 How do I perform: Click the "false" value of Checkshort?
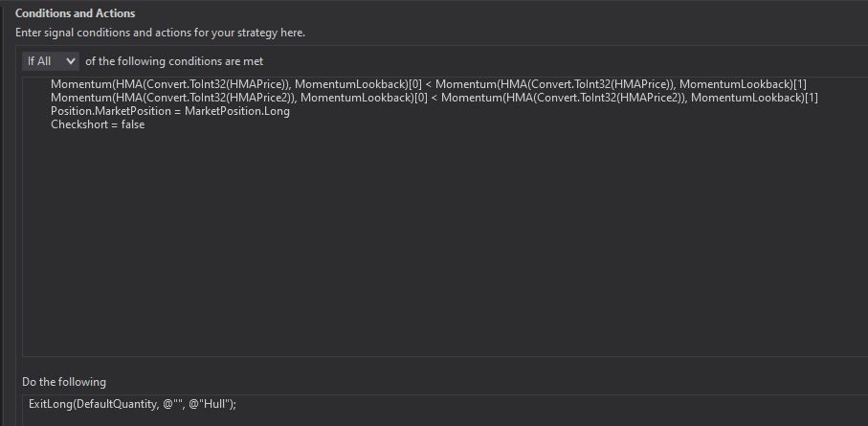coord(131,124)
